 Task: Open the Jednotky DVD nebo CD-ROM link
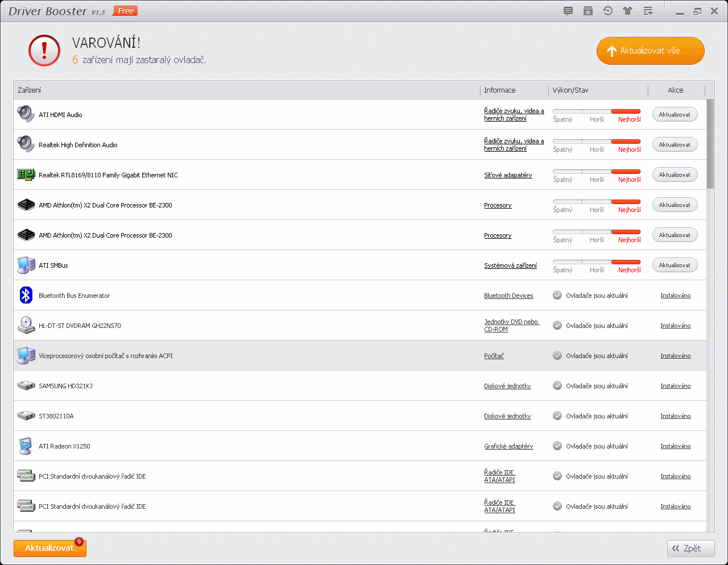pyautogui.click(x=511, y=325)
